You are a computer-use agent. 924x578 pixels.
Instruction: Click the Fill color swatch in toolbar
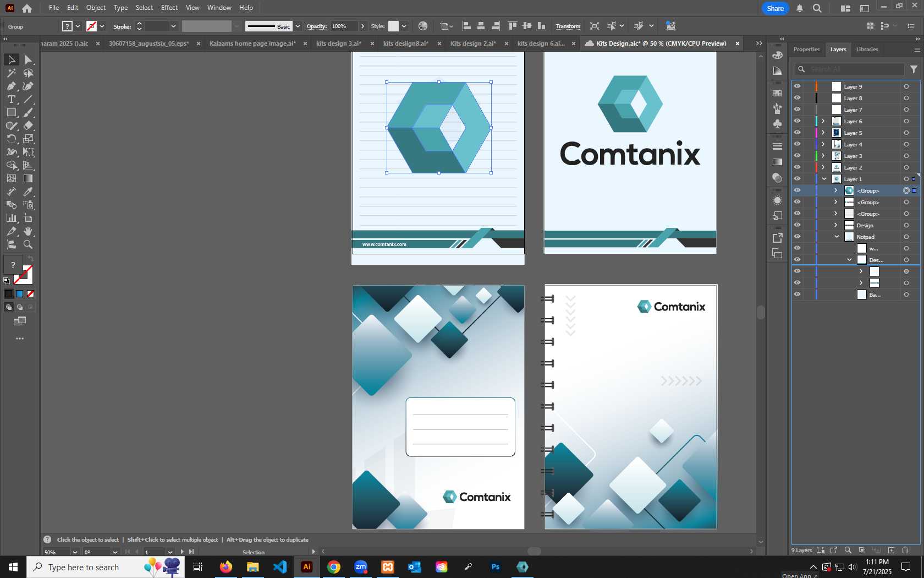[13, 265]
